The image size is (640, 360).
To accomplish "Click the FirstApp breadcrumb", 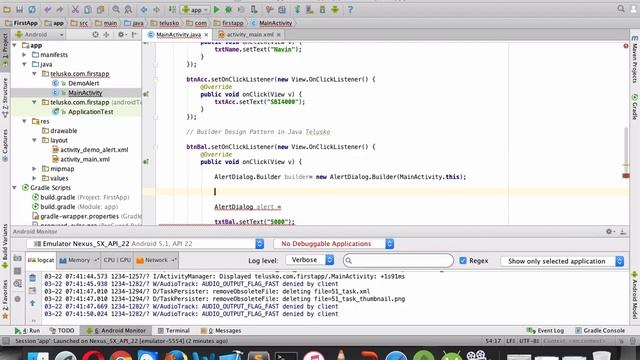I will pyautogui.click(x=21, y=23).
